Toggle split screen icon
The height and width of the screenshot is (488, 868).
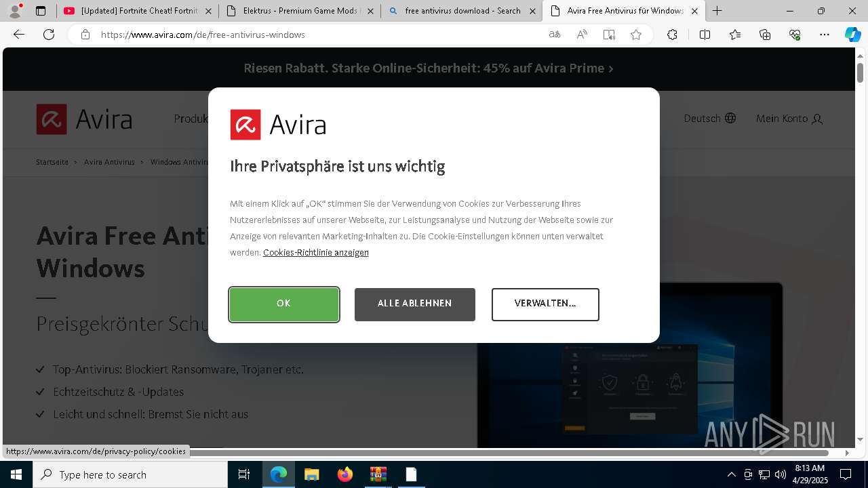point(705,35)
